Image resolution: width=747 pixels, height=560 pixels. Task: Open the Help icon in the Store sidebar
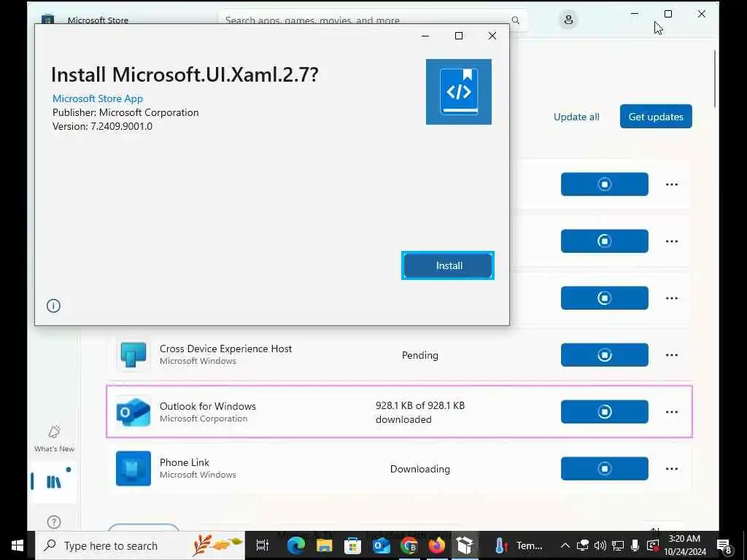(54, 522)
